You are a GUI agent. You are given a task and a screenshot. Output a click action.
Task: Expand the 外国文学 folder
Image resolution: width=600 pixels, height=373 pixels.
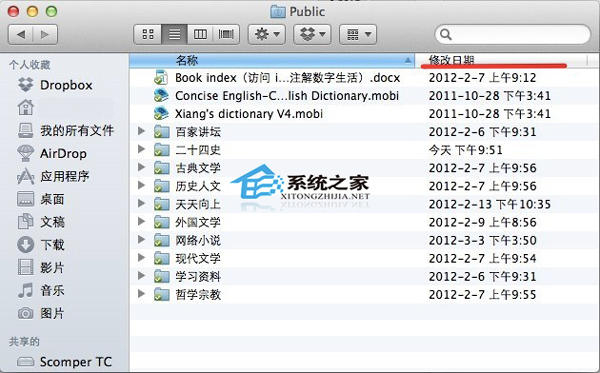142,222
